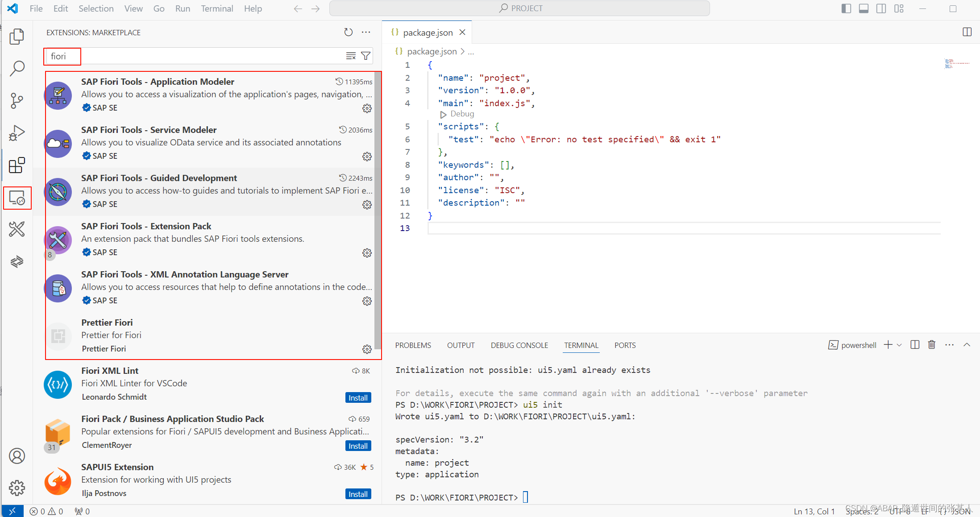Refresh the extensions marketplace list
Screen dimensions: 980x517
348,32
